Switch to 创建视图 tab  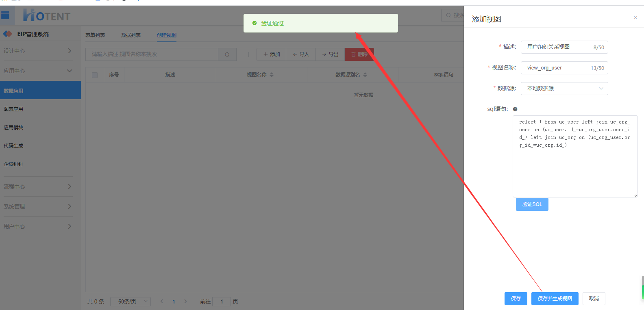167,35
